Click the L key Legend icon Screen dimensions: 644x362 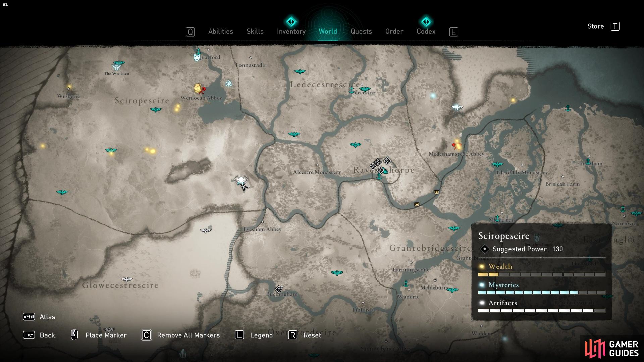pos(239,335)
